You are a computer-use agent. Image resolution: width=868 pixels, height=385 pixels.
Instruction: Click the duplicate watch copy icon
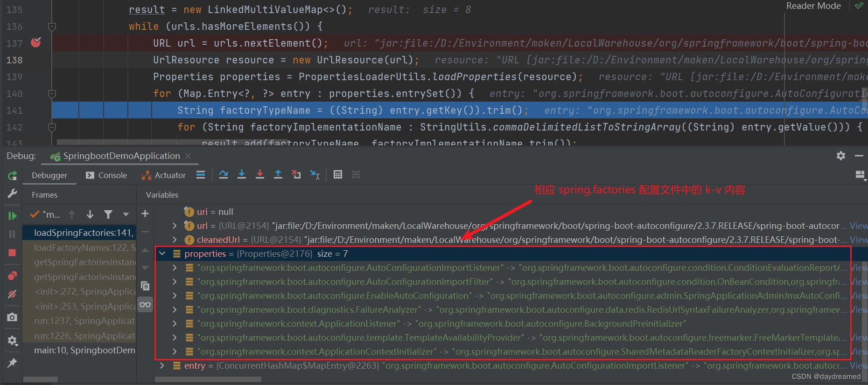pos(145,286)
